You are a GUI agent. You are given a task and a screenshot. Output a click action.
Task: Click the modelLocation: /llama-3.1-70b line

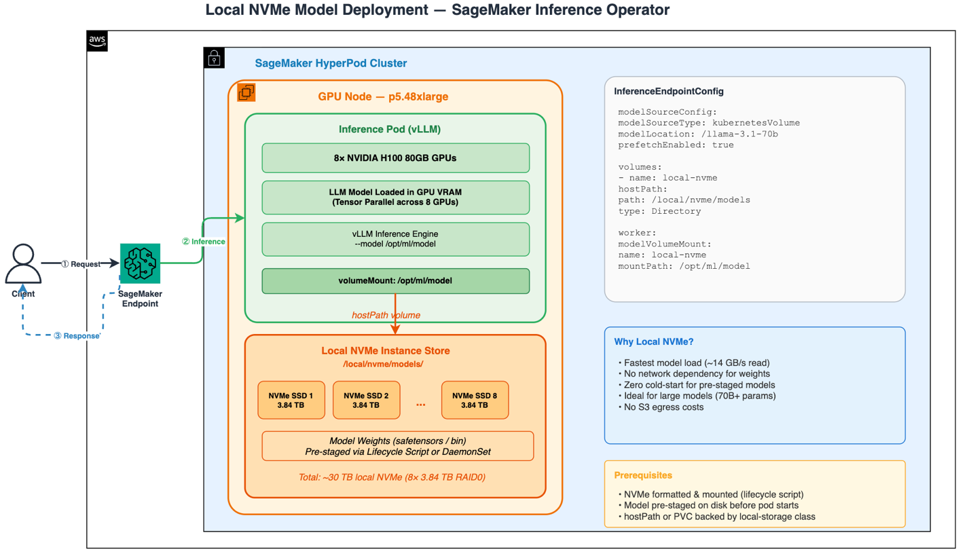[698, 134]
